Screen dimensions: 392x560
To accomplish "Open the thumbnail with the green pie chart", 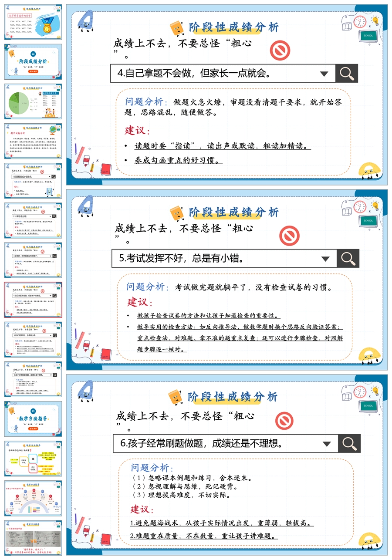I will pos(33,101).
